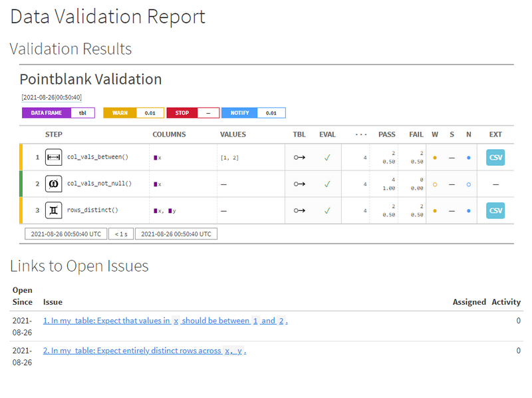Open issue 1 about x between 1 and 2
Screen dimensions: 532x398
click(x=165, y=321)
